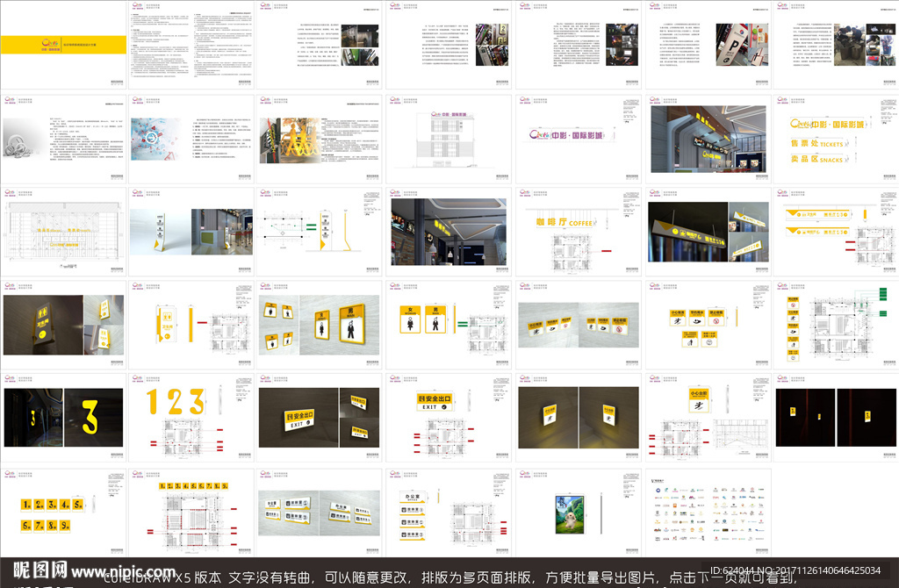Select the two lit signs on brown wall render
This screenshot has height=588, width=899.
point(578,417)
